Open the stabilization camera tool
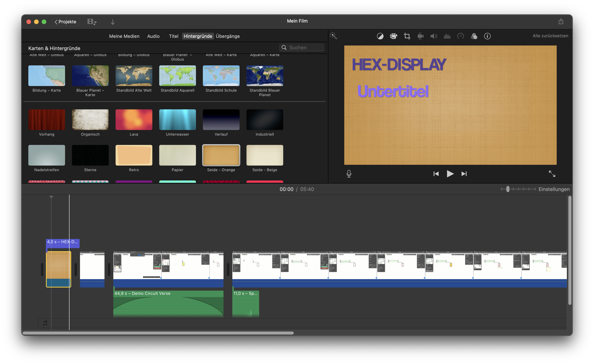 coord(420,36)
